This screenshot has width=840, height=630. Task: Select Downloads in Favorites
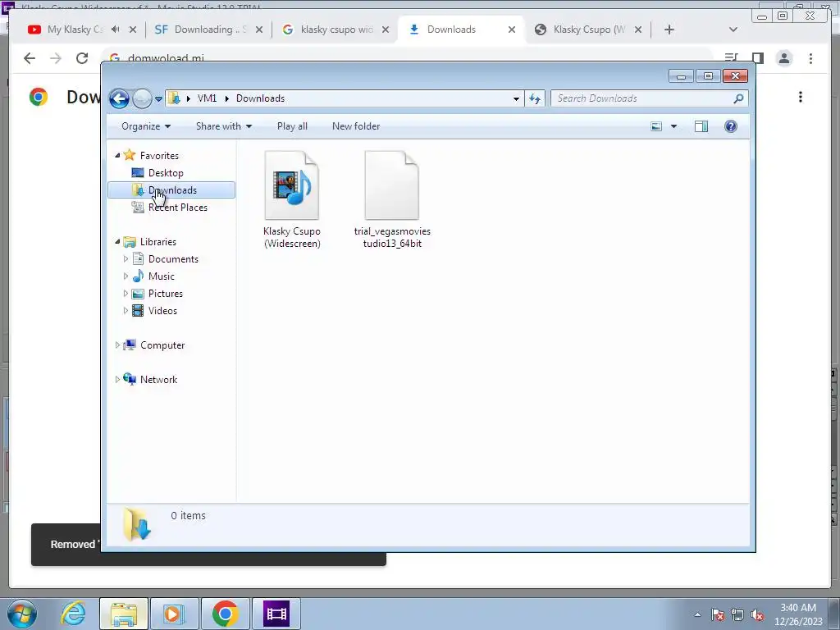tap(171, 190)
